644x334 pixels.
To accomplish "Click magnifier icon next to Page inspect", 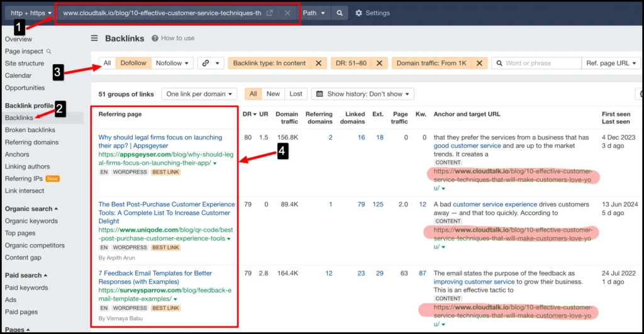I will [49, 52].
